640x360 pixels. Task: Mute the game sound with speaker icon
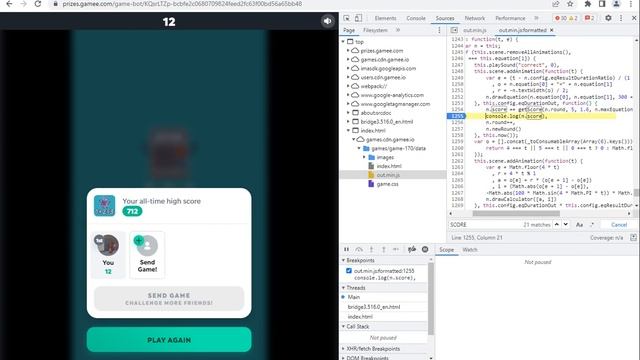pyautogui.click(x=327, y=21)
